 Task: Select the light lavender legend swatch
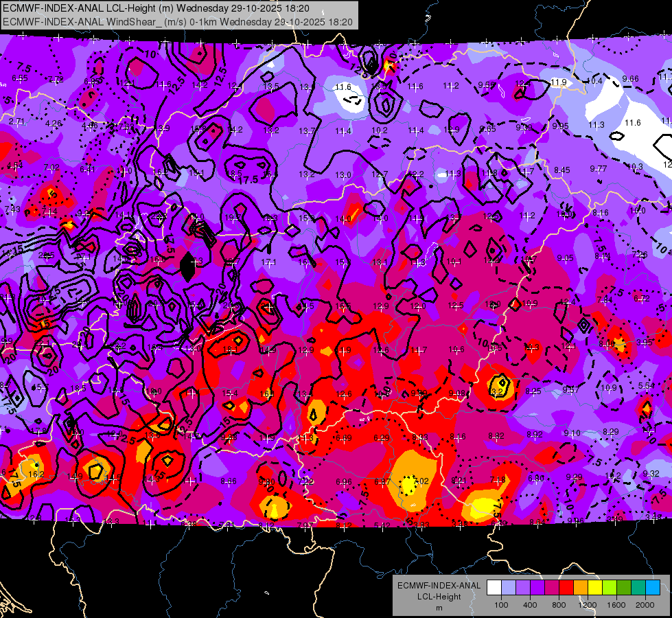pos(509,588)
